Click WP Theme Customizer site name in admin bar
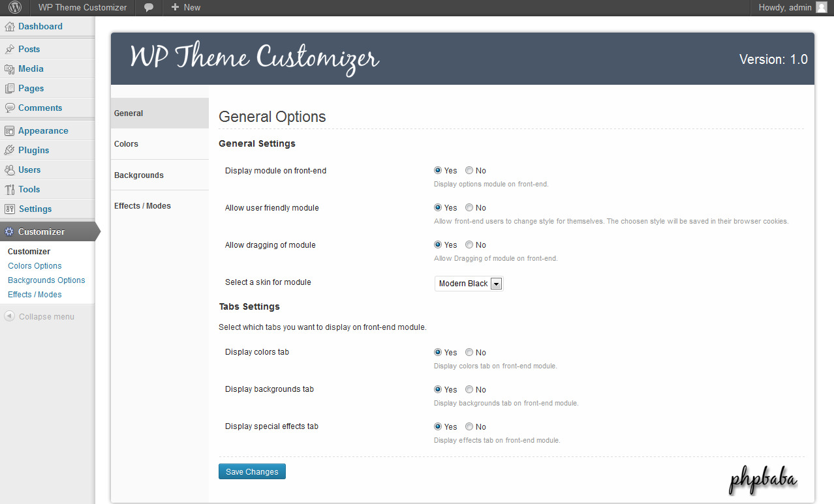Screen dimensions: 834x504 [82, 8]
